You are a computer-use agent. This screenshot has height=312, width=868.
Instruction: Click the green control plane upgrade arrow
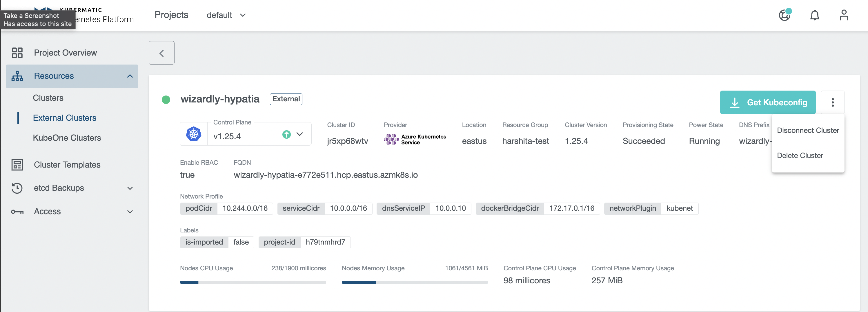[x=286, y=134]
